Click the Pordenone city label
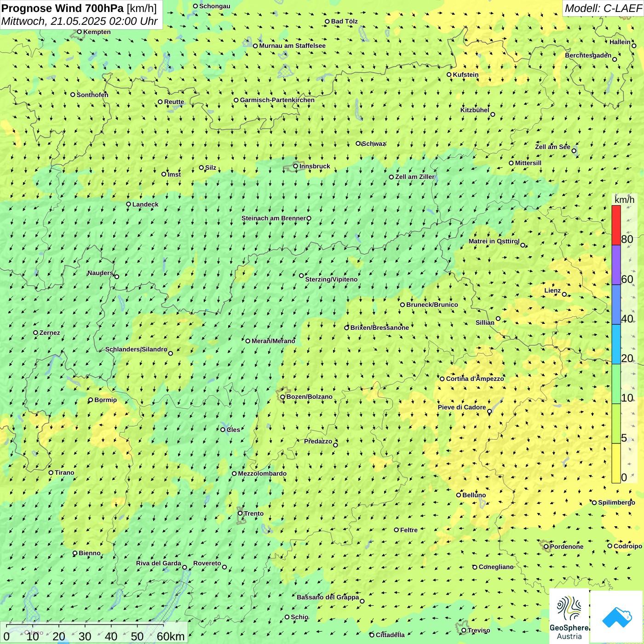 point(567,546)
